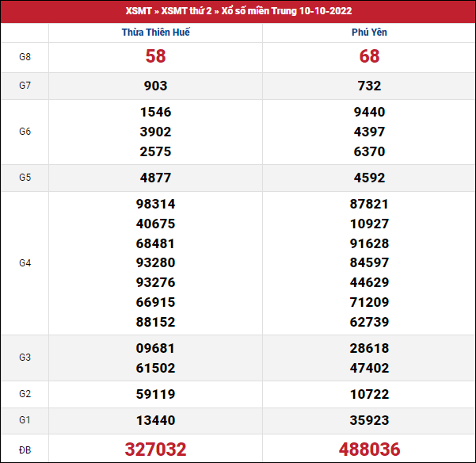Screen dimensions: 476x463
Task: Click the G8 row label
Action: tap(25, 56)
